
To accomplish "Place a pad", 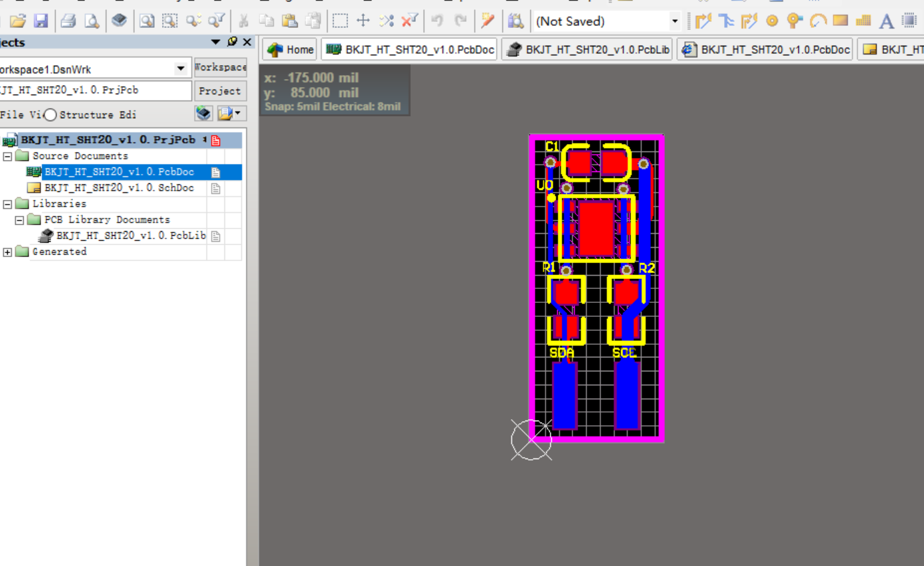I will point(772,21).
